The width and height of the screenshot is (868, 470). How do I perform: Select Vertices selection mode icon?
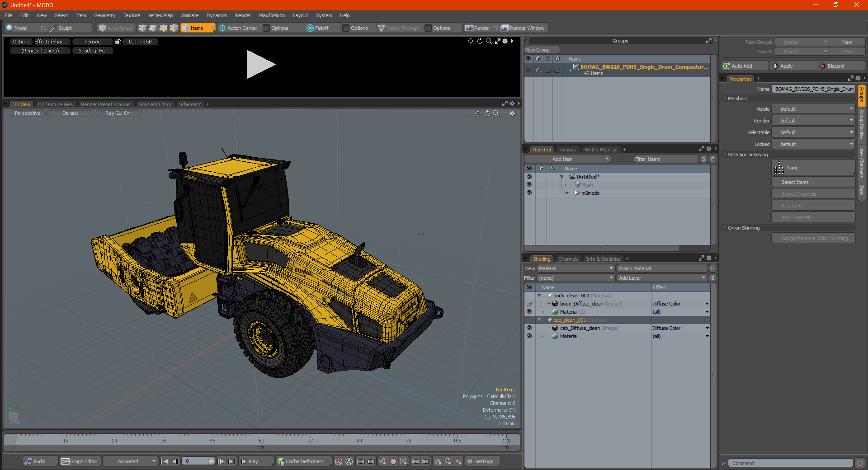tap(142, 28)
